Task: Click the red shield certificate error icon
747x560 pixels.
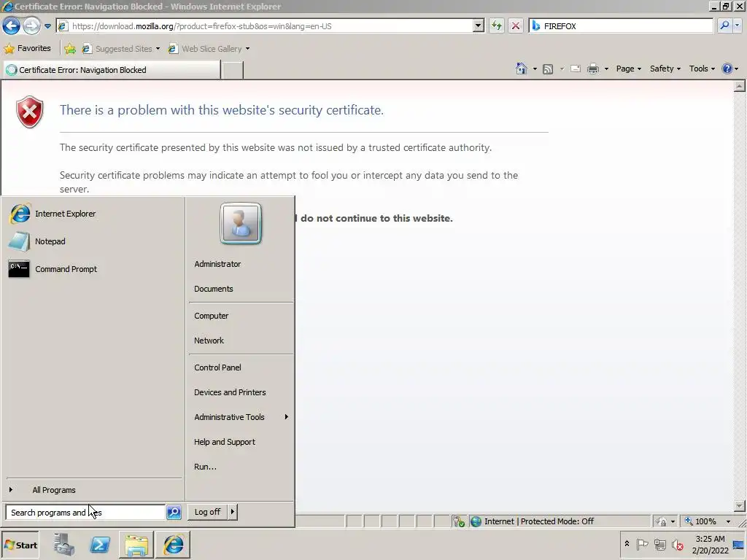Action: (29, 112)
